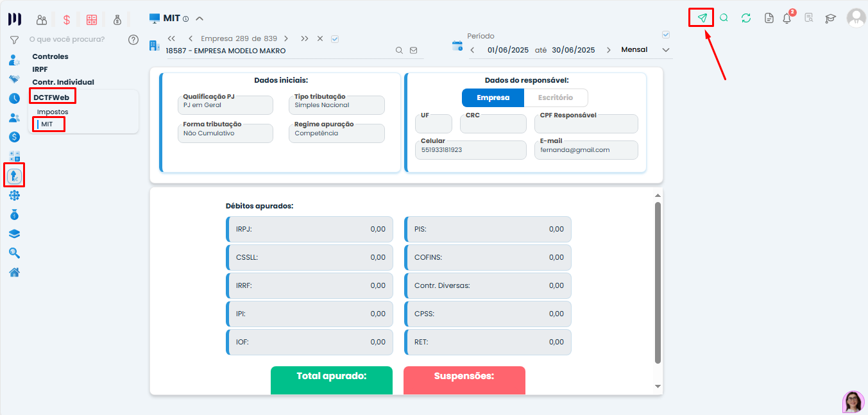Viewport: 868px width, 415px height.
Task: Open the IRPF menu section
Action: coord(40,69)
